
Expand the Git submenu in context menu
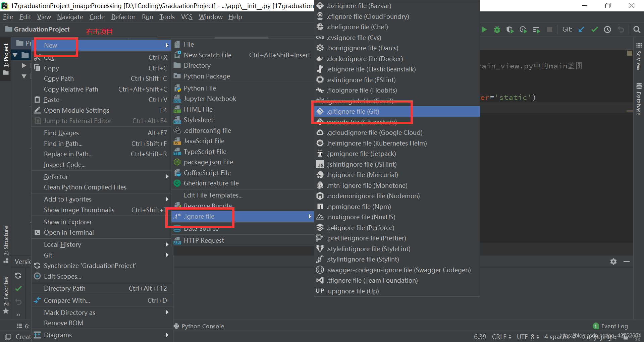tap(102, 255)
